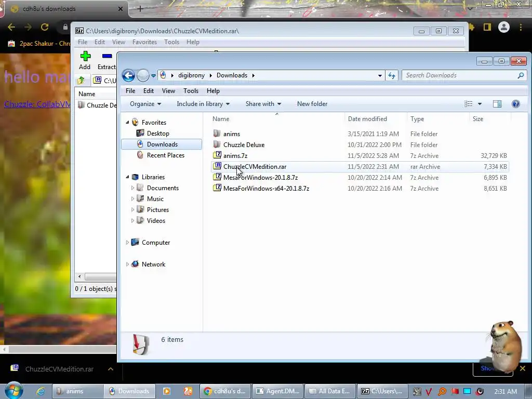This screenshot has height=399, width=532.
Task: Select Desktop under Favorites
Action: (x=158, y=134)
